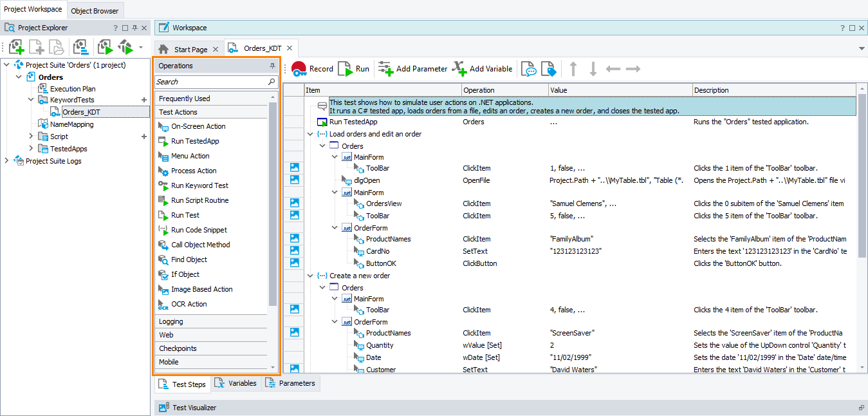Run the keyword test from the toolbar

coord(354,69)
